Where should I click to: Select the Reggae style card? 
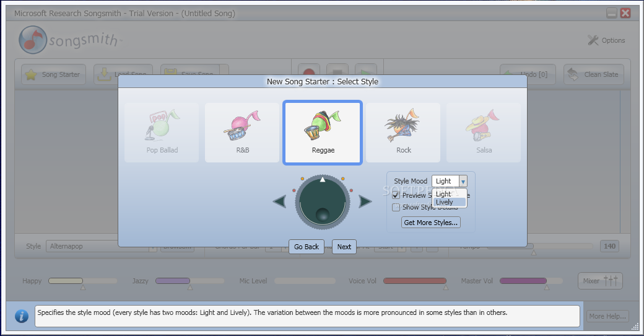pos(323,133)
